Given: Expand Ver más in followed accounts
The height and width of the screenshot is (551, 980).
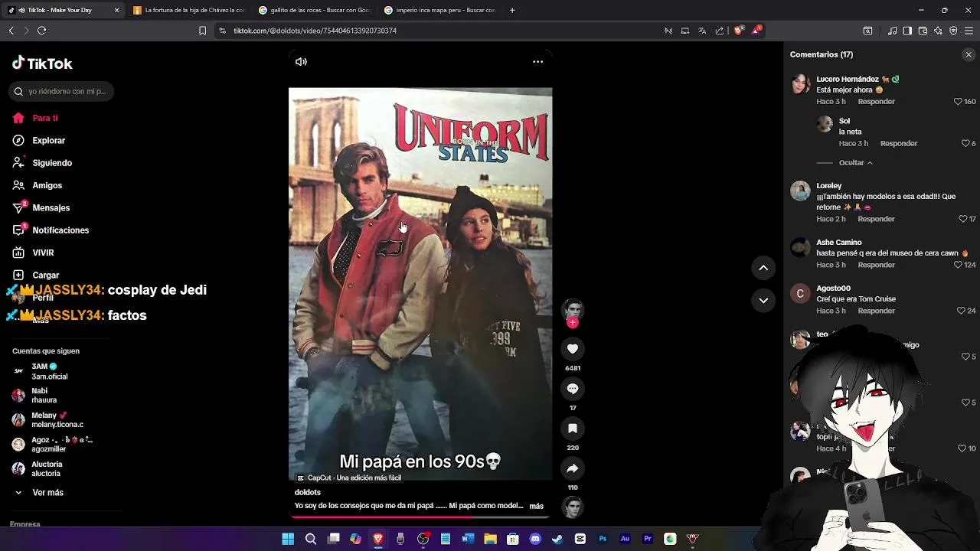Looking at the screenshot, I should [x=47, y=493].
